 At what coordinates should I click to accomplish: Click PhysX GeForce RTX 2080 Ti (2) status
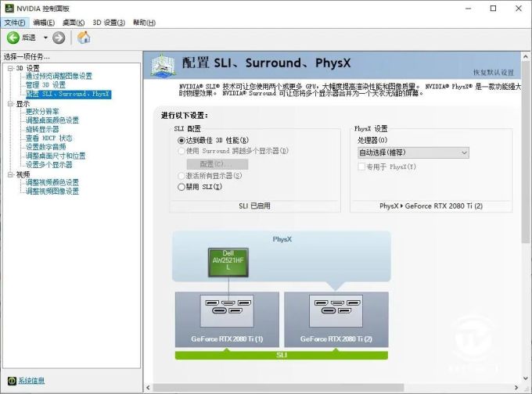click(x=431, y=206)
